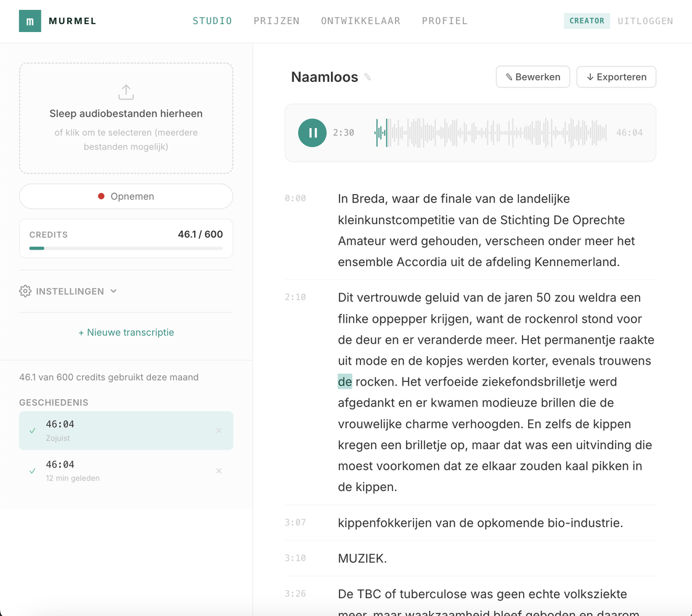
Task: Delete the transcription from 12 minutes ago
Action: [218, 471]
